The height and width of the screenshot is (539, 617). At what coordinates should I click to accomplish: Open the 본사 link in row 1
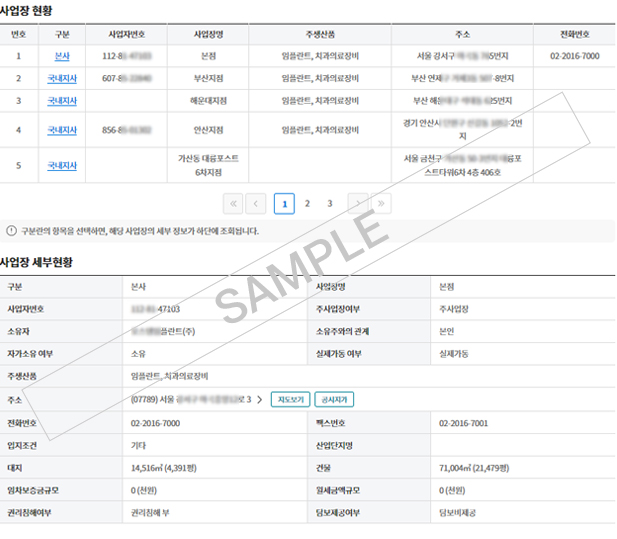pyautogui.click(x=62, y=56)
